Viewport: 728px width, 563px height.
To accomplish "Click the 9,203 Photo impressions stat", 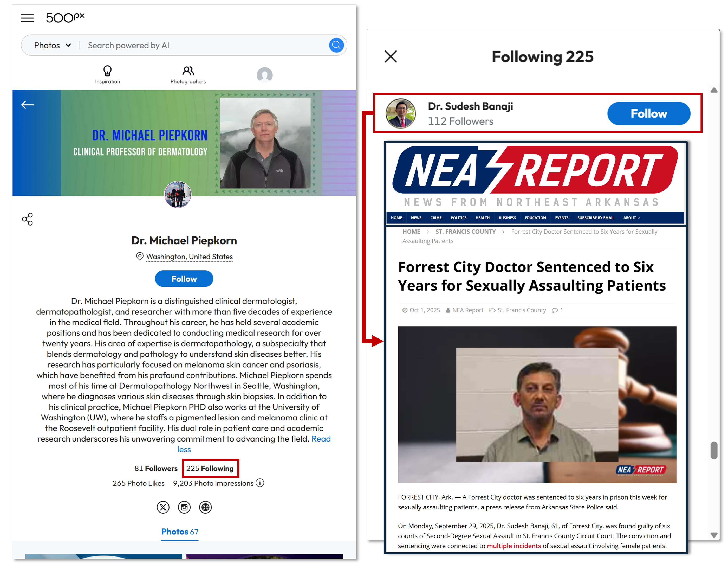I will (x=213, y=483).
